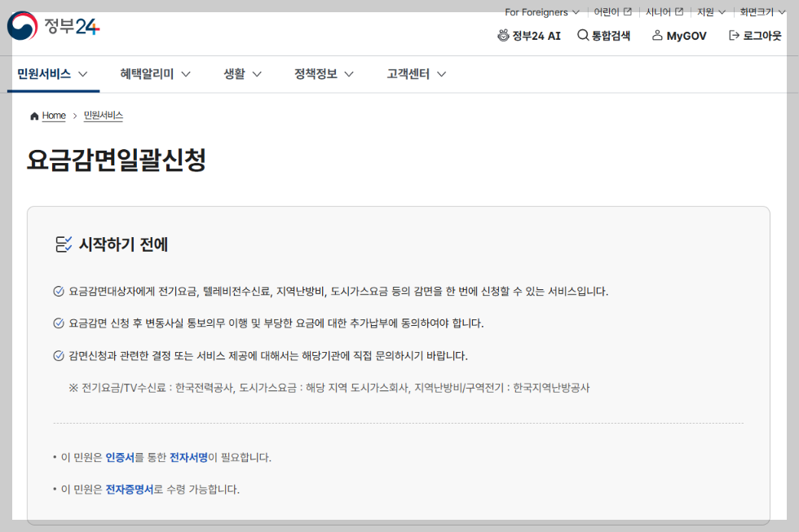Expand the 생활 menu chevron
This screenshot has width=799, height=532.
pos(257,74)
